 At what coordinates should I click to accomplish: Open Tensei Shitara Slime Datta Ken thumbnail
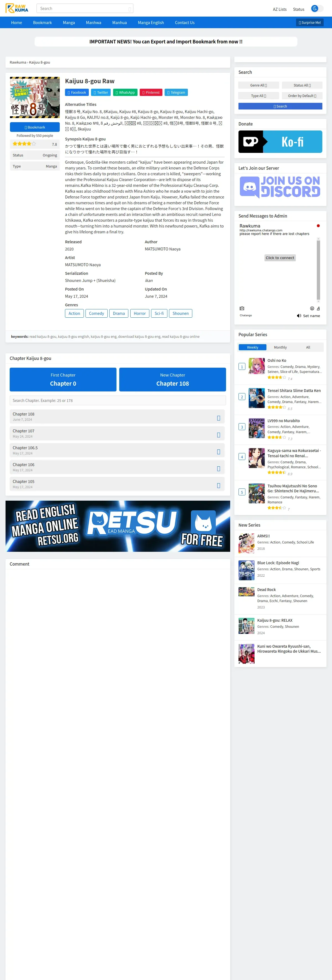click(x=257, y=398)
